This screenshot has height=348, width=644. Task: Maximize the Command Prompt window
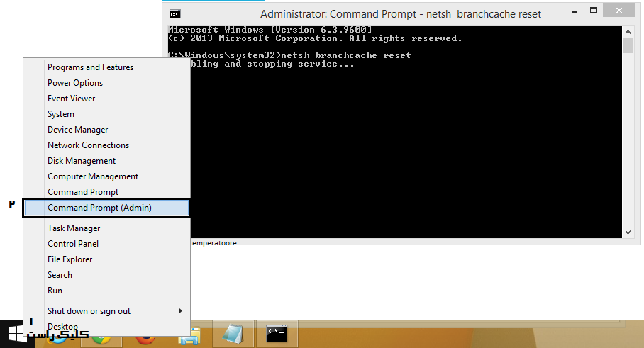(x=594, y=11)
